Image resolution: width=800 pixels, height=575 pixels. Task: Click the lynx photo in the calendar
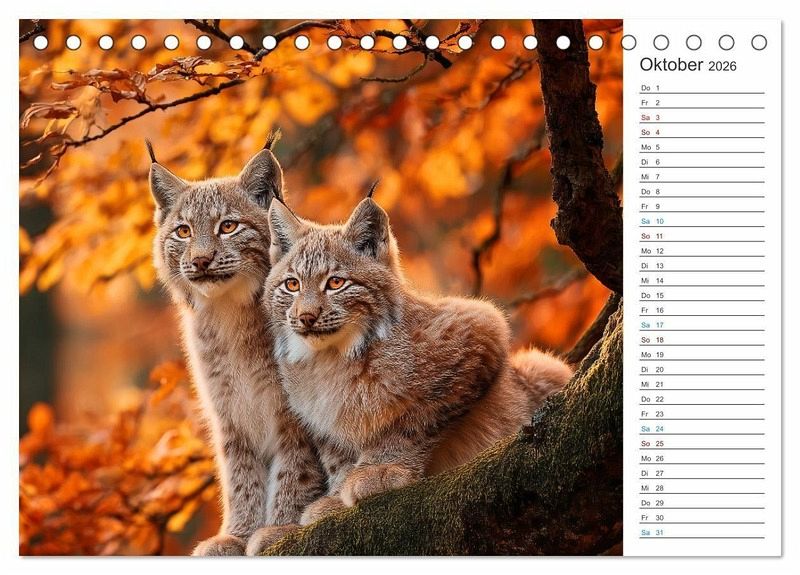(321, 287)
